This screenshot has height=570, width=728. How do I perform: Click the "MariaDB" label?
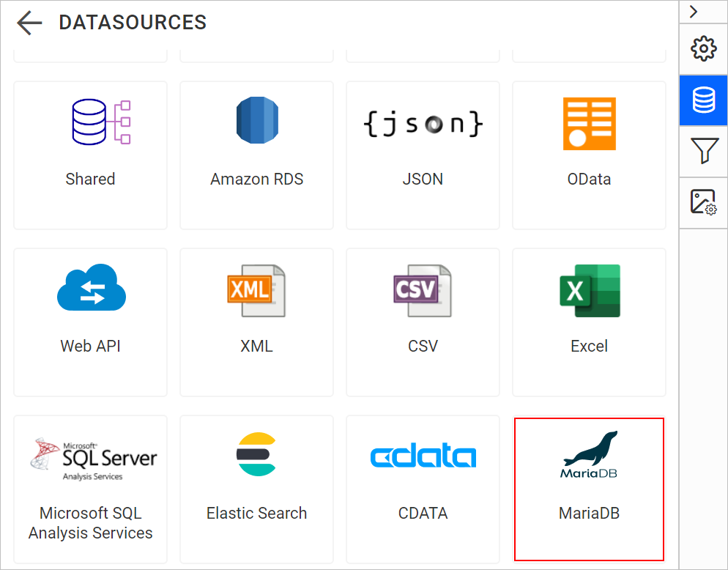pos(589,514)
